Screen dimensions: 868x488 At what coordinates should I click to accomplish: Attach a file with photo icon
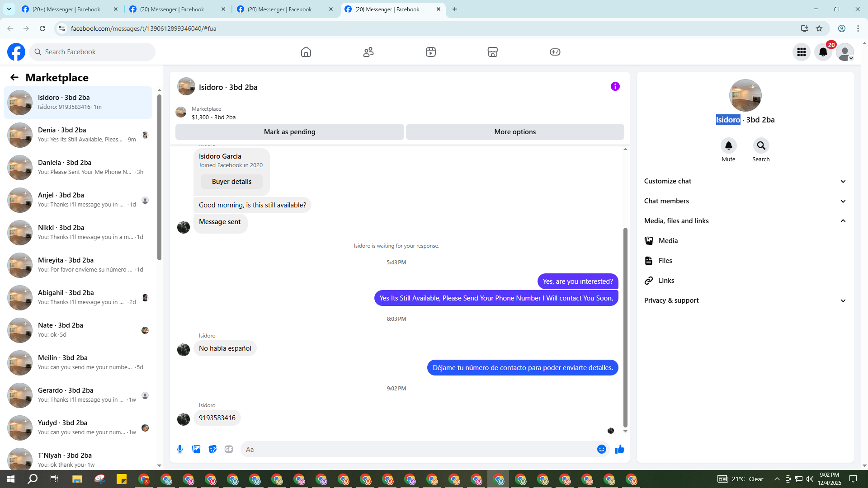(196, 449)
